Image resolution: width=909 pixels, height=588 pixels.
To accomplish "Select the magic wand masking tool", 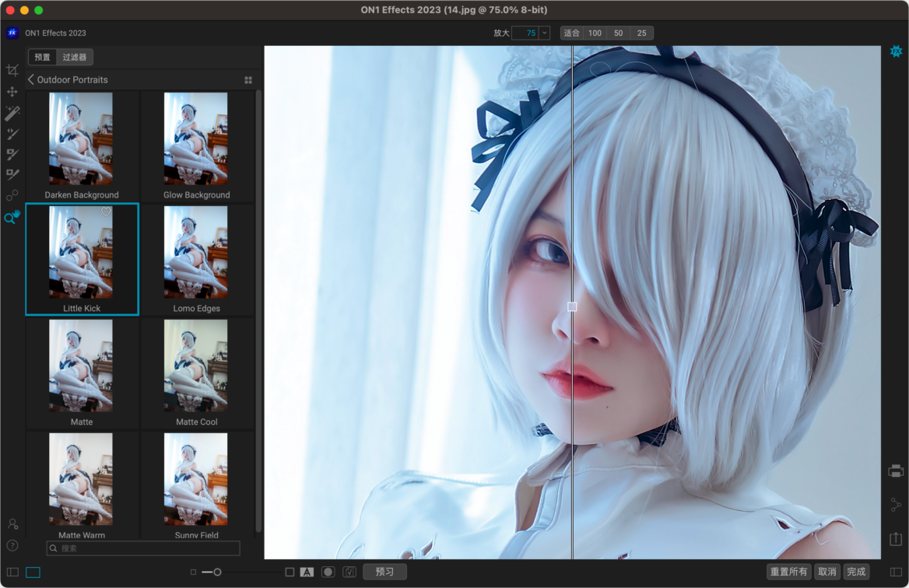I will [x=12, y=112].
